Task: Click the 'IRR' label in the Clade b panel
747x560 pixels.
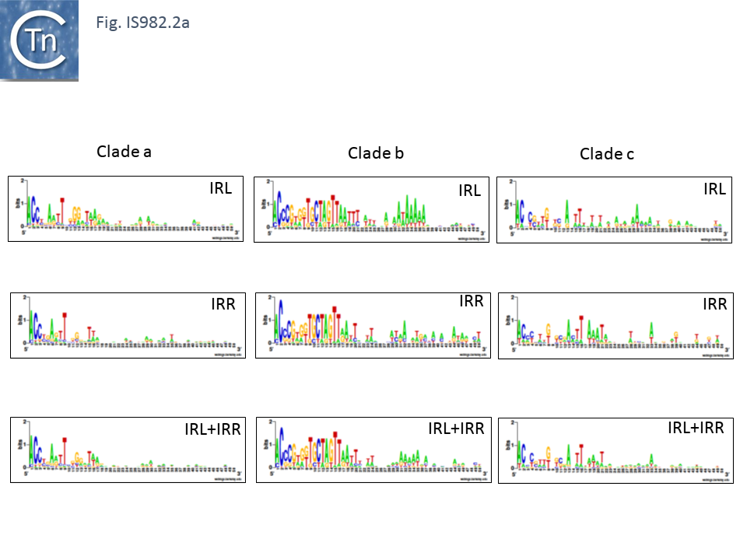Action: tap(471, 302)
